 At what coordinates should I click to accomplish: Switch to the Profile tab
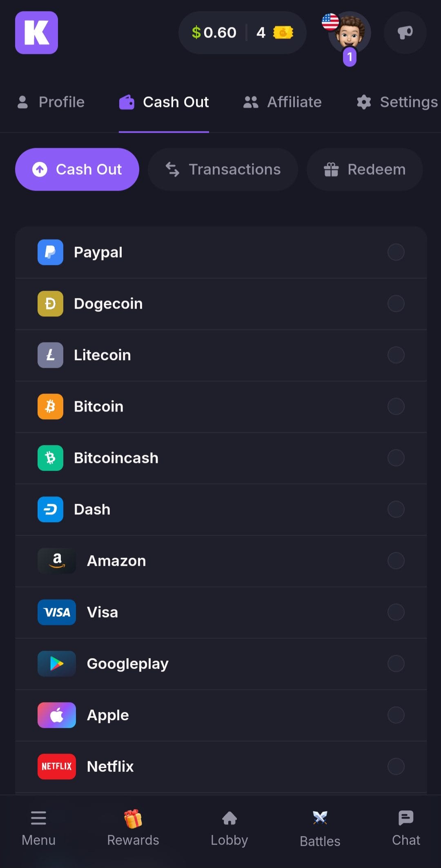[x=51, y=102]
